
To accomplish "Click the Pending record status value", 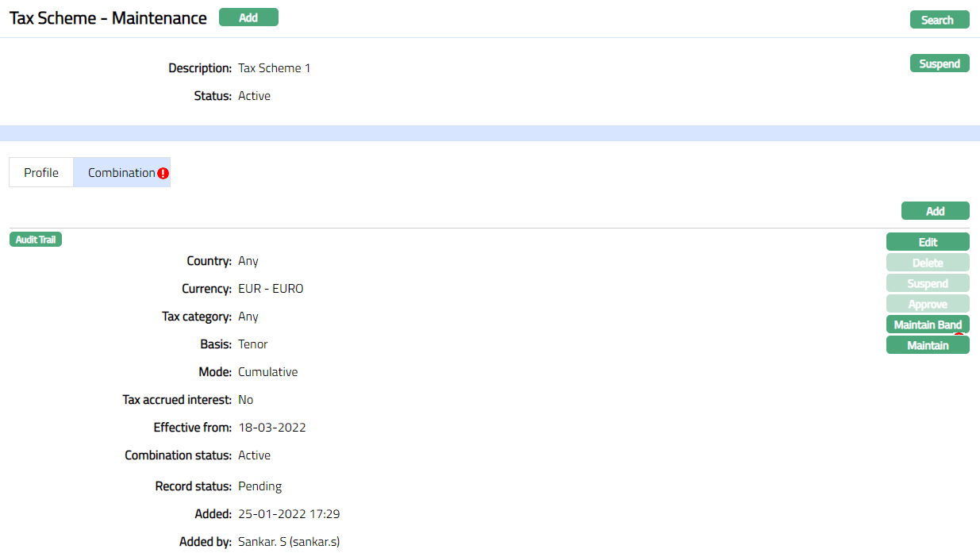I will click(x=260, y=486).
